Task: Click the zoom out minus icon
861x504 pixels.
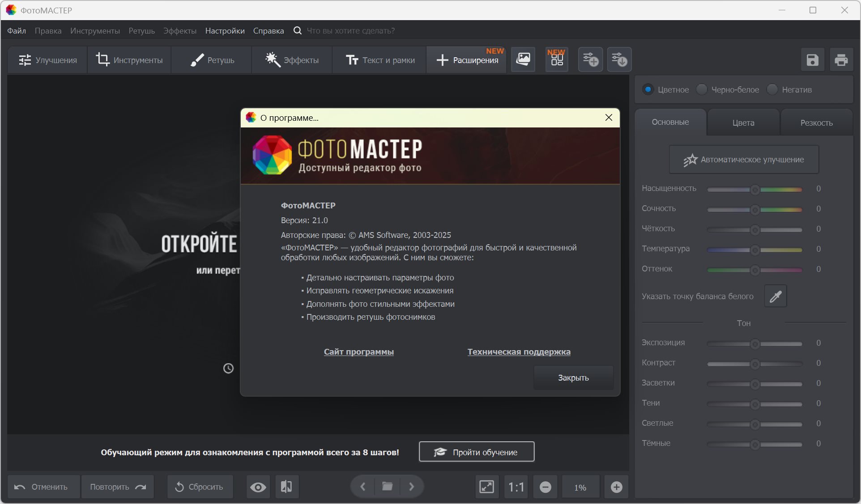Action: coord(545,487)
